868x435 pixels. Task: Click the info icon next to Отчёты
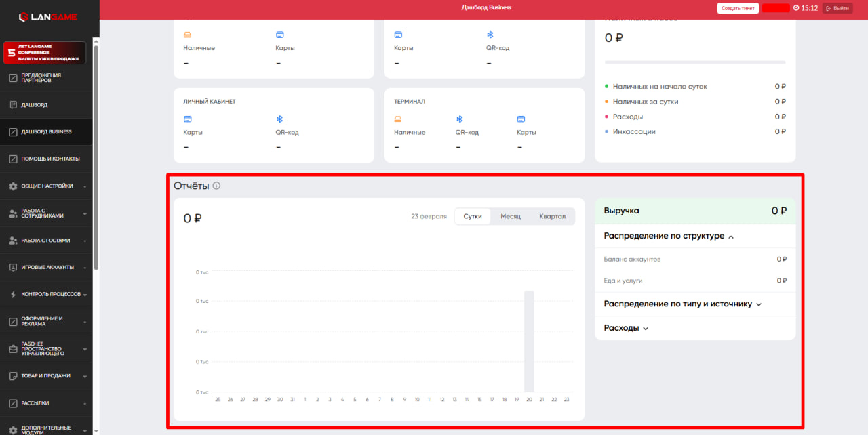(216, 186)
